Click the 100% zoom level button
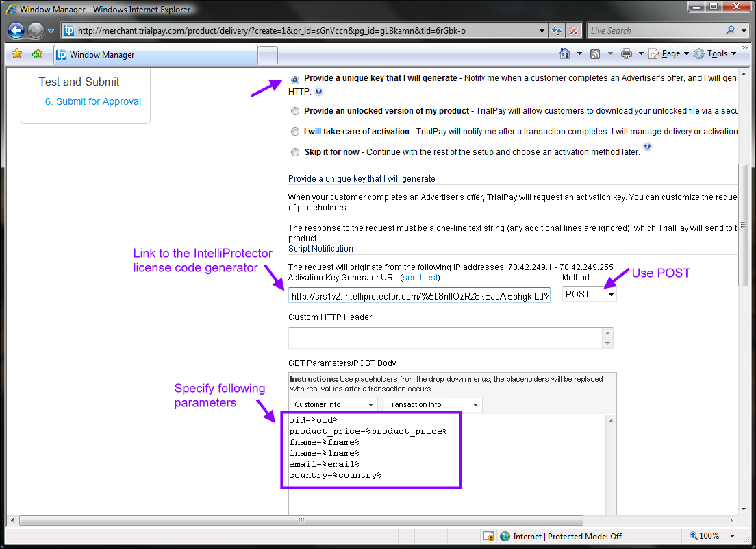This screenshot has width=756, height=549. pos(705,536)
